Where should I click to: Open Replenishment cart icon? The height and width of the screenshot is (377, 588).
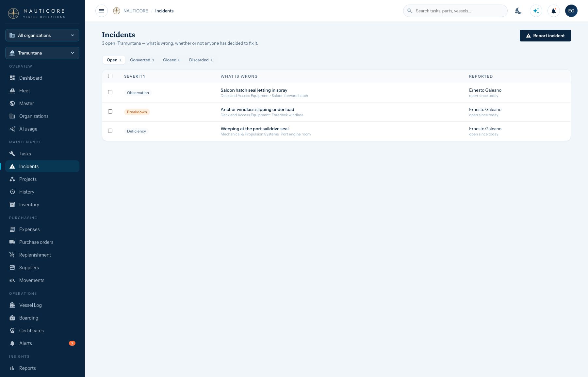(x=12, y=255)
